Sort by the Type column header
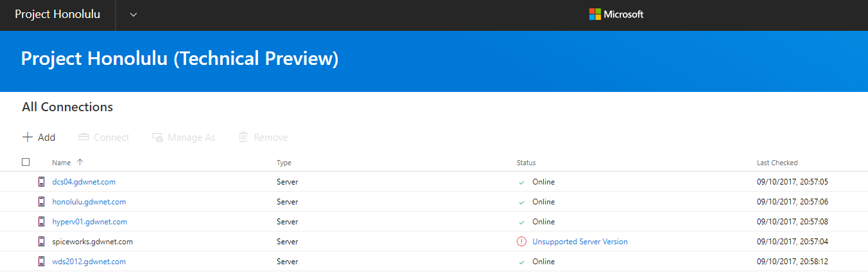 click(x=284, y=163)
